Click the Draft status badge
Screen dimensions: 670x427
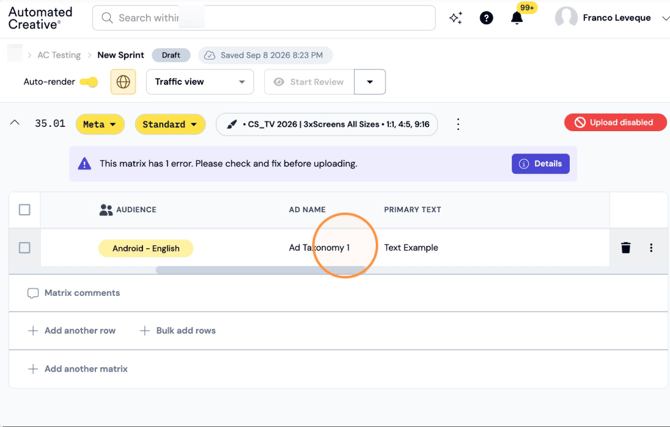click(x=171, y=55)
